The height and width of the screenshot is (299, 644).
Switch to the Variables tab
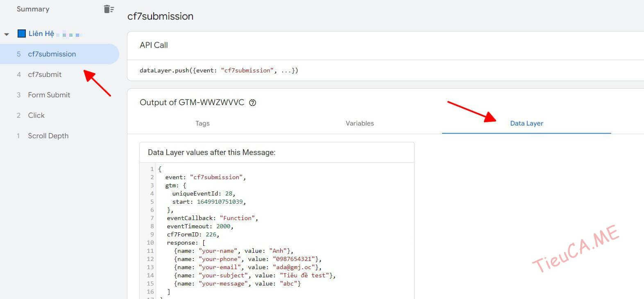tap(360, 123)
